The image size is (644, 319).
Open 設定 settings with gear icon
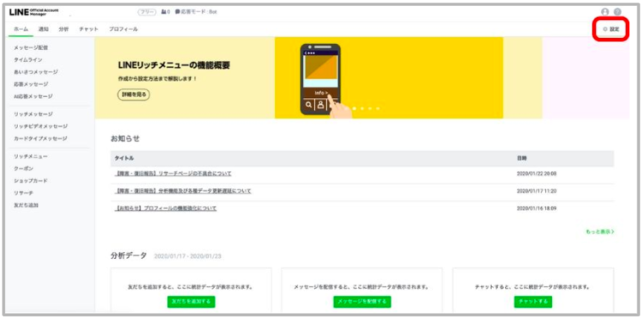point(611,29)
